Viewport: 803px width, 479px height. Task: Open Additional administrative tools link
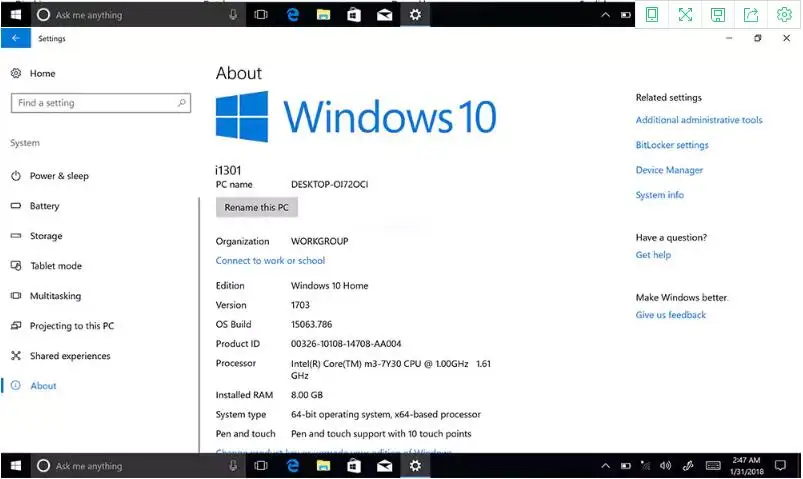coord(699,119)
